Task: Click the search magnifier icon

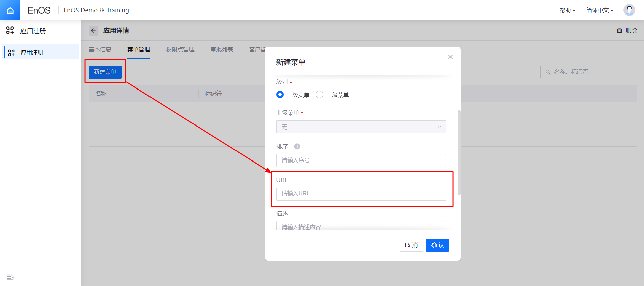Action: tap(548, 72)
